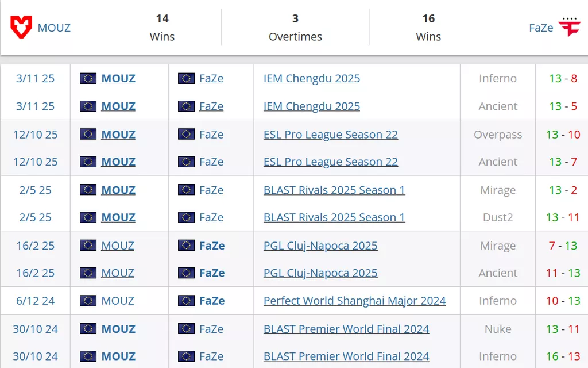Open BLAST Premier World Final 2024 Nuke match
This screenshot has height=368, width=588.
pyautogui.click(x=346, y=329)
